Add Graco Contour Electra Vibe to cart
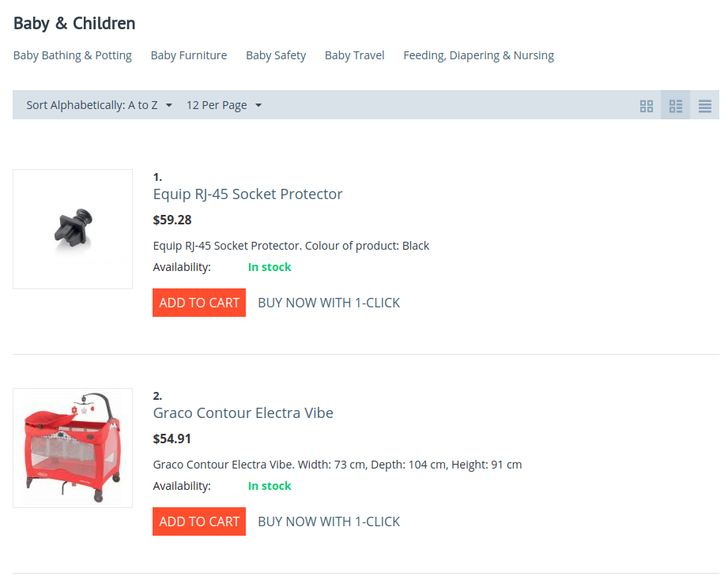Image resolution: width=728 pixels, height=576 pixels. click(x=199, y=521)
